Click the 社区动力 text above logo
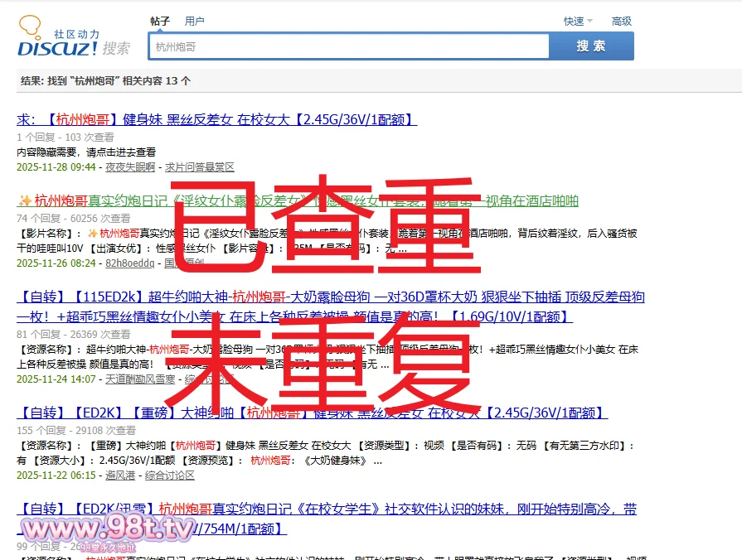Image resolution: width=742 pixels, height=560 pixels. (x=76, y=34)
